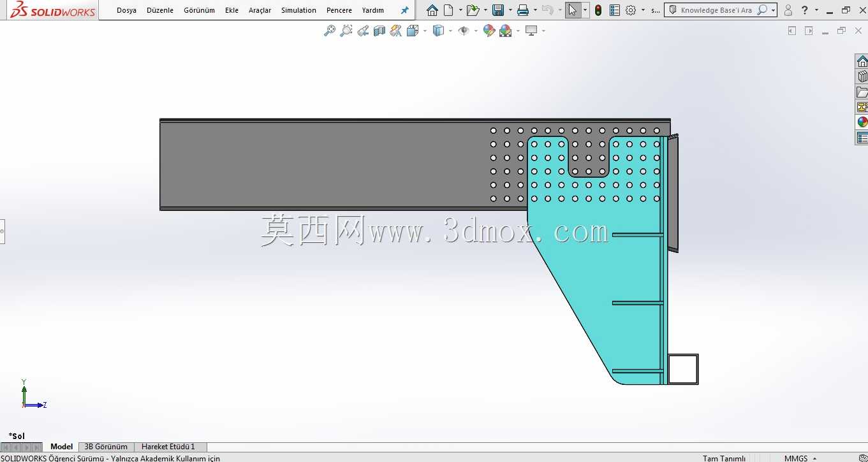The image size is (868, 462).
Task: Open Options with the gear icon
Action: pos(631,10)
